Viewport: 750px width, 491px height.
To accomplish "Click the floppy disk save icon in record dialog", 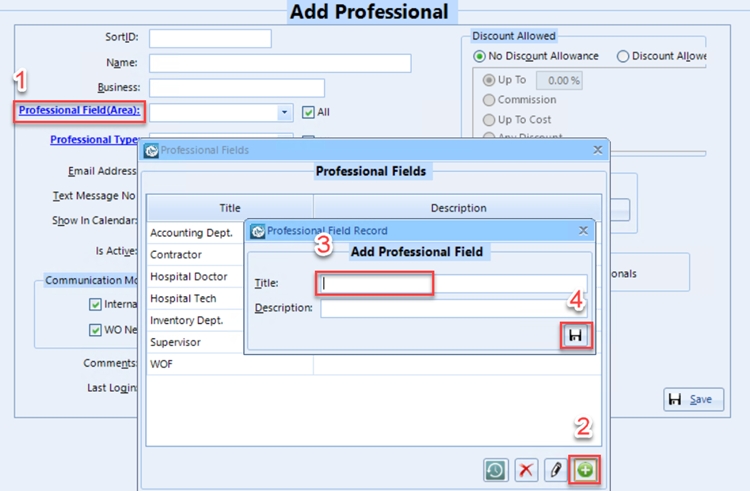I will coord(575,337).
